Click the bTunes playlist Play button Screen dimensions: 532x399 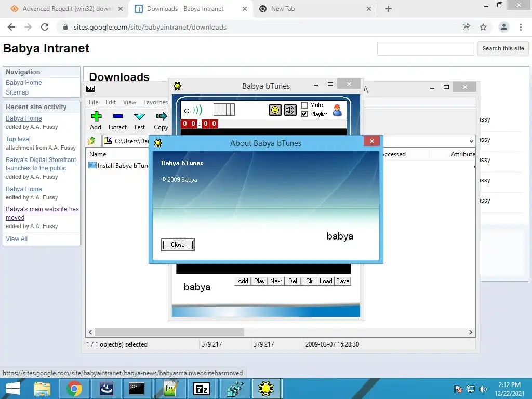[x=259, y=281]
